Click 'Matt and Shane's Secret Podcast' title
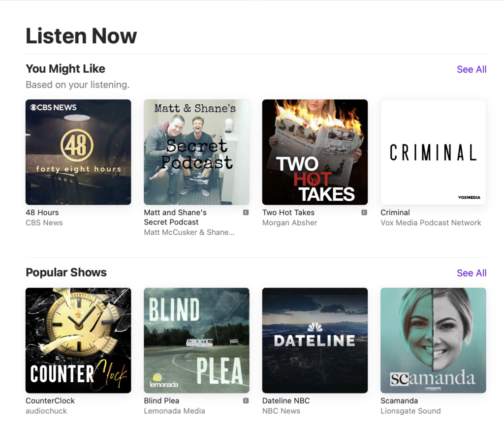The height and width of the screenshot is (429, 504). pos(175,217)
